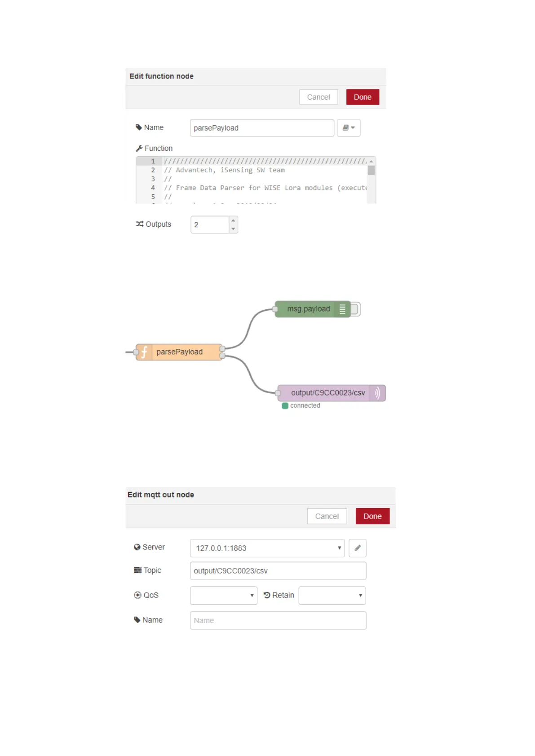
Task: Click the code editor vertical scrollbar thumb
Action: coord(371,171)
